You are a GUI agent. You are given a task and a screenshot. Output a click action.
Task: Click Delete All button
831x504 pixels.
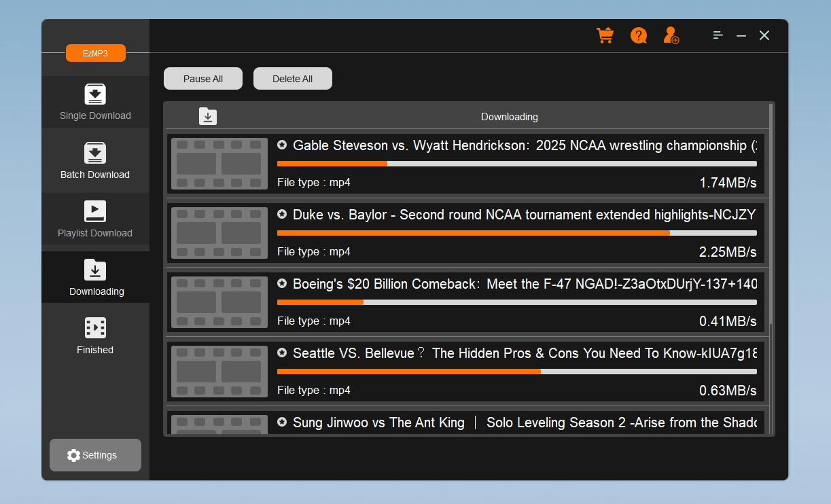click(293, 79)
